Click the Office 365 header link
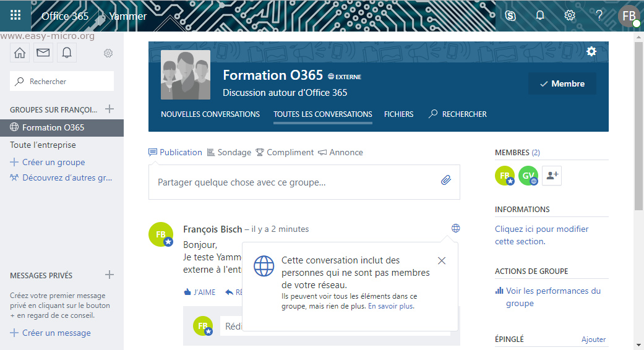Viewport: 644px width, 350px height. click(65, 16)
